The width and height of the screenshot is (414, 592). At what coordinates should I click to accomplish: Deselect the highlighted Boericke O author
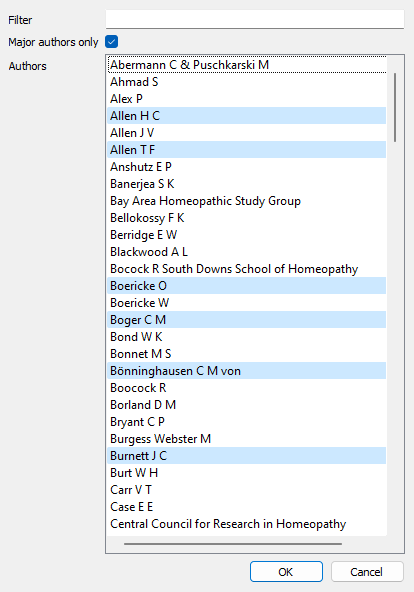(x=247, y=286)
